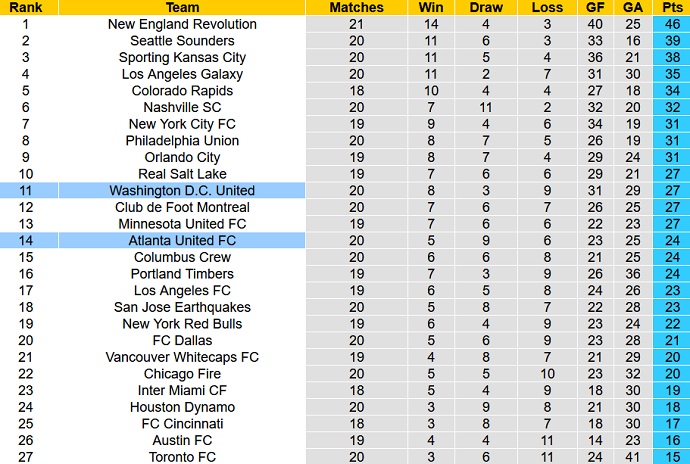Click the Win column header
The image size is (690, 464).
pyautogui.click(x=432, y=7)
